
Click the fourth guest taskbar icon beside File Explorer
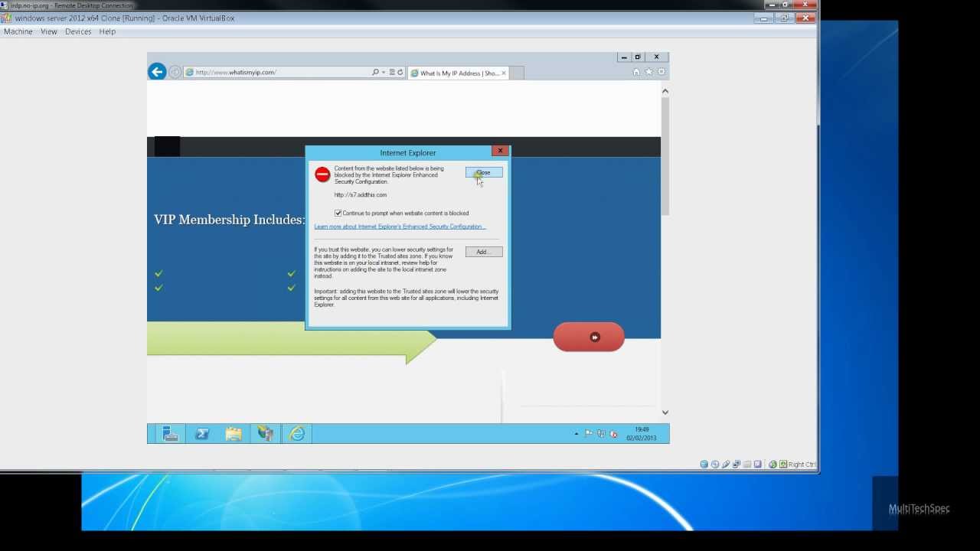[266, 434]
